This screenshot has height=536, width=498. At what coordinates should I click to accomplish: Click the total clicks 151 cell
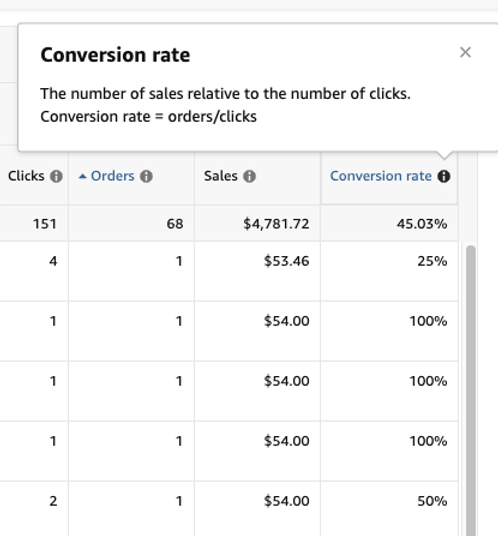[34, 224]
